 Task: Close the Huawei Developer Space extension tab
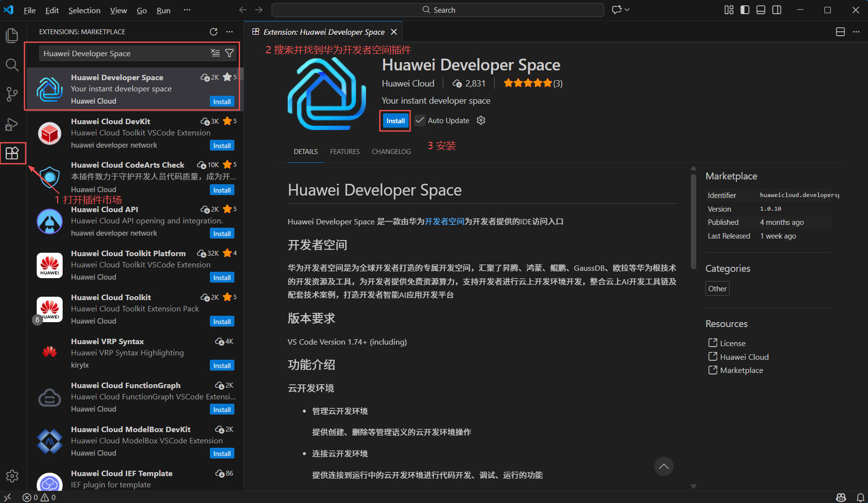(x=394, y=32)
